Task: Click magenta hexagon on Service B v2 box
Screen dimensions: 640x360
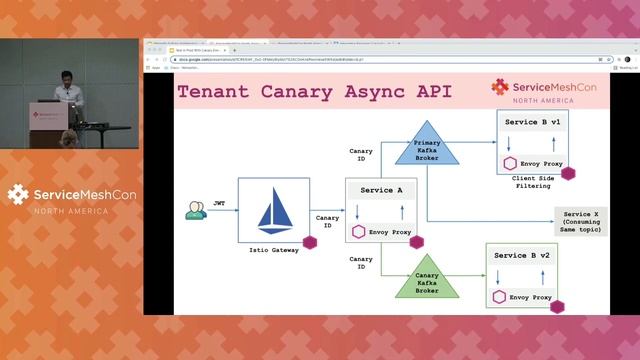Action: pos(557,307)
